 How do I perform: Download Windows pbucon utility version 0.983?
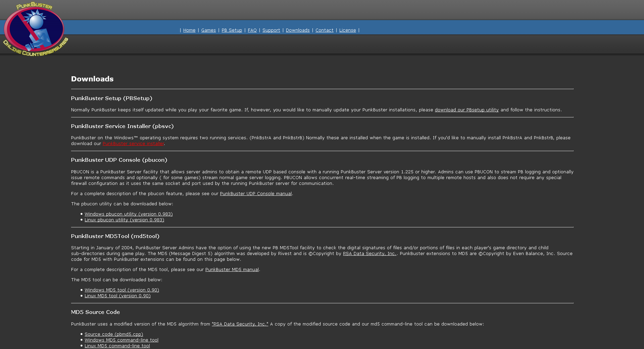[x=129, y=214]
